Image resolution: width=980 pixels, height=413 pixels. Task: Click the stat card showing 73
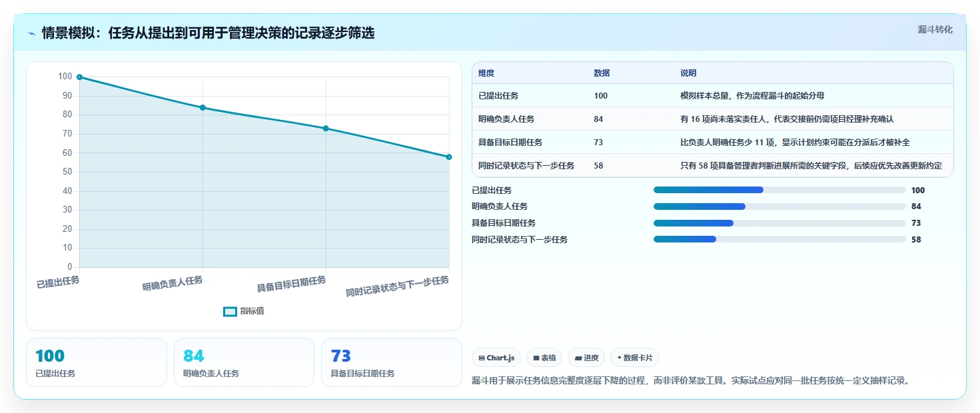(391, 362)
